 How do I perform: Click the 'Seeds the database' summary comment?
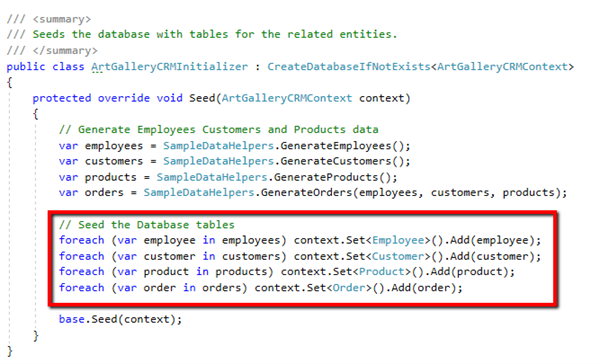[215, 34]
